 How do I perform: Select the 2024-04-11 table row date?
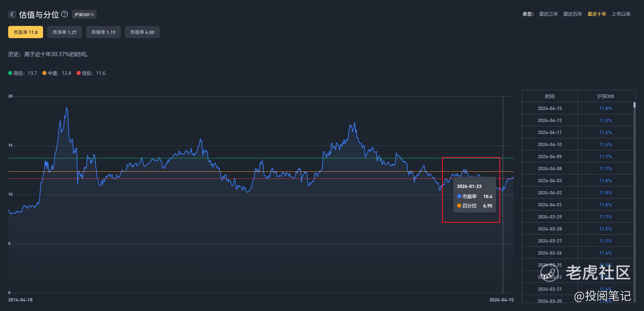pos(550,133)
